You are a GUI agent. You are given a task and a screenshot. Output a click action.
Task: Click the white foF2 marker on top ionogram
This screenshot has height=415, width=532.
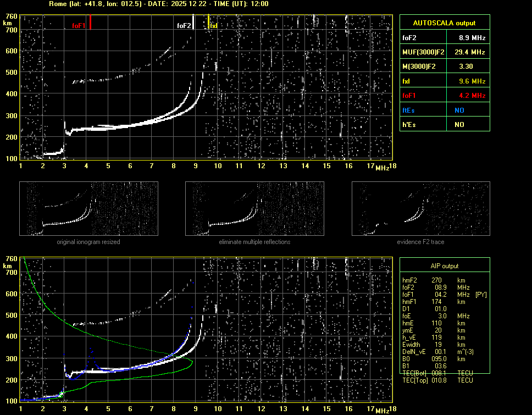(x=184, y=25)
